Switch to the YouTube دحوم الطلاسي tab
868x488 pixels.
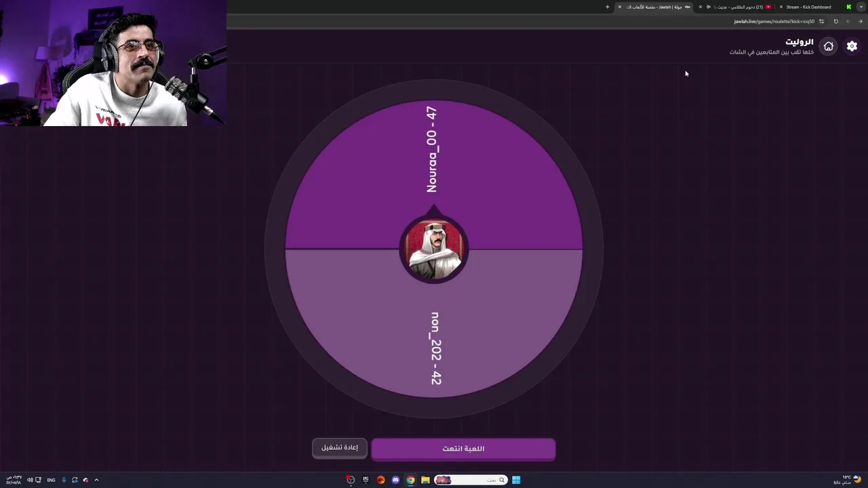pyautogui.click(x=738, y=7)
